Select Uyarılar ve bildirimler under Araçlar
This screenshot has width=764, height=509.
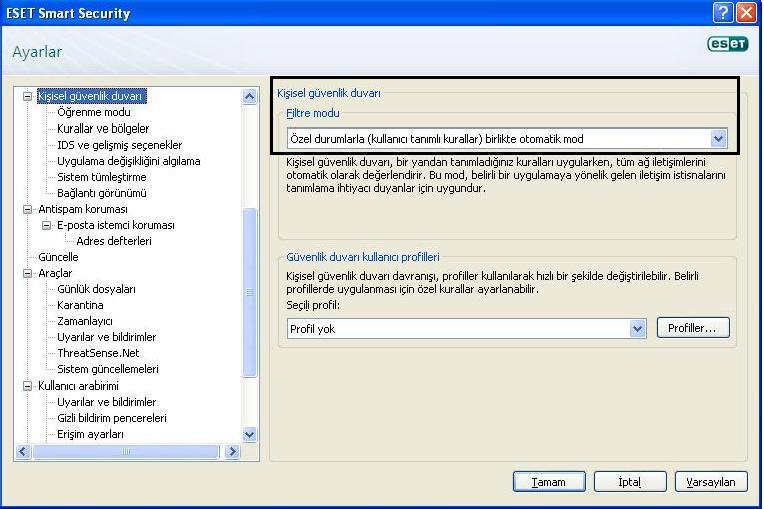coord(107,337)
